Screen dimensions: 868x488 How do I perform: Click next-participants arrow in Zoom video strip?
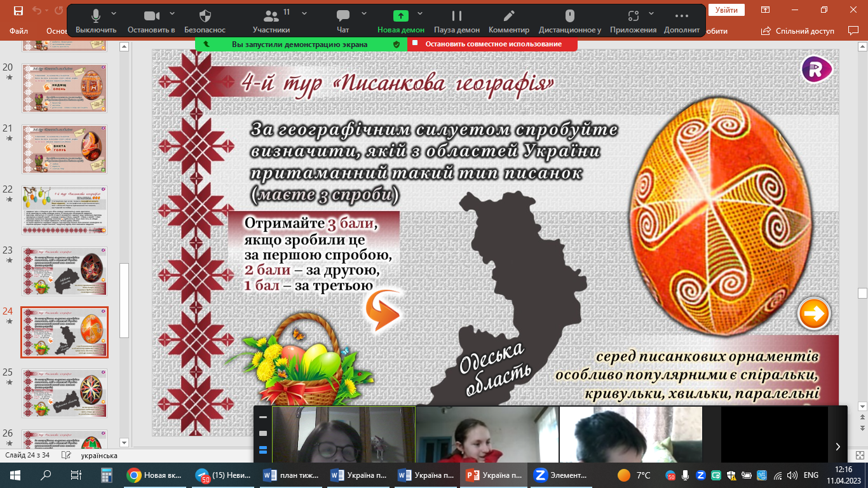point(837,446)
